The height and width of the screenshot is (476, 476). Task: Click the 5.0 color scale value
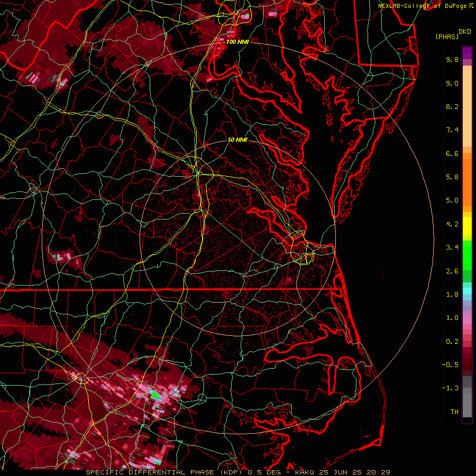tap(452, 200)
